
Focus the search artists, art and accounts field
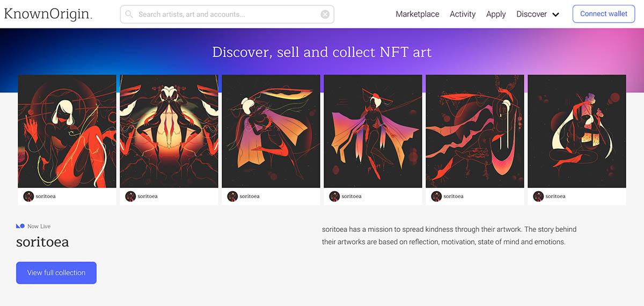coord(227,14)
